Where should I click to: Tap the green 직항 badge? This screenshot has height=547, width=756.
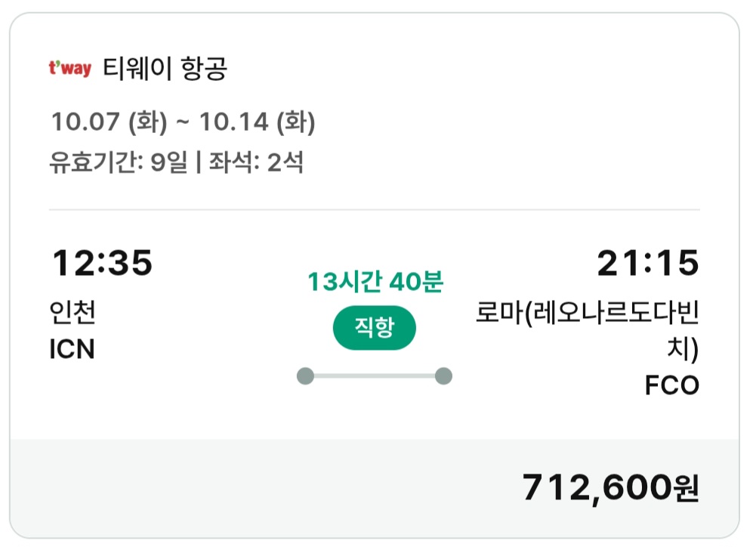pos(375,328)
